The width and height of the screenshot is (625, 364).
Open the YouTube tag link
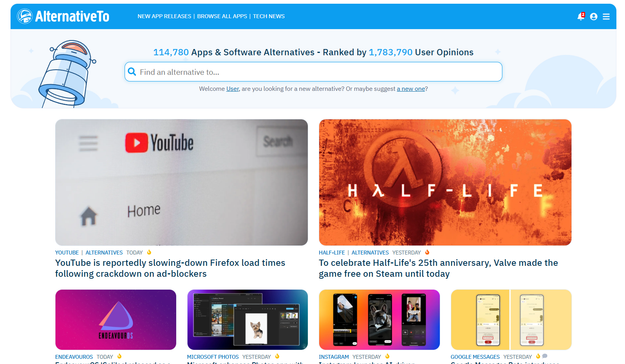point(67,252)
